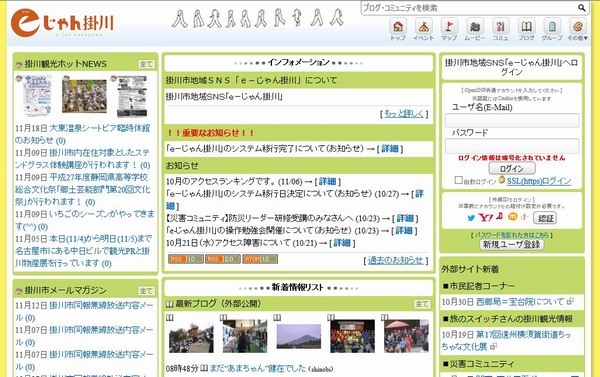Click 全て in 最新ブログ header

(422, 304)
